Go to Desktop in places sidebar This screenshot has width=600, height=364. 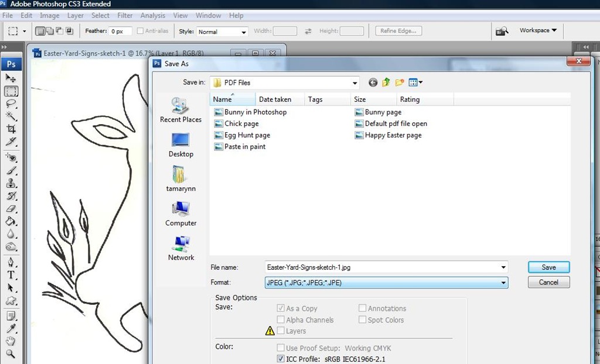coord(180,145)
